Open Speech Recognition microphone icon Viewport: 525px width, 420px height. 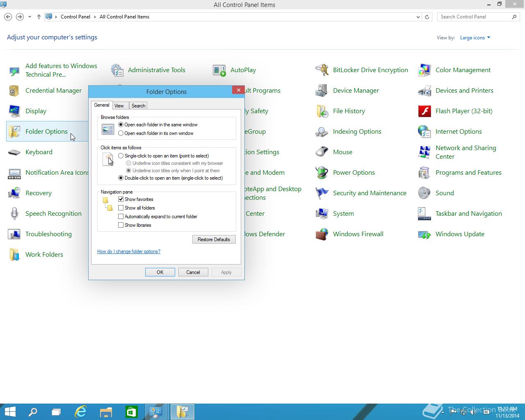[x=14, y=214]
